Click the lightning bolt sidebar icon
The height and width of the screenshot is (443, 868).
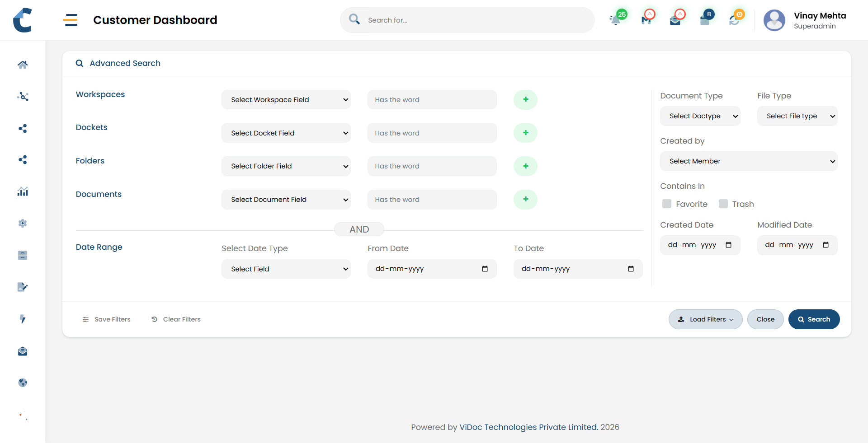point(23,319)
